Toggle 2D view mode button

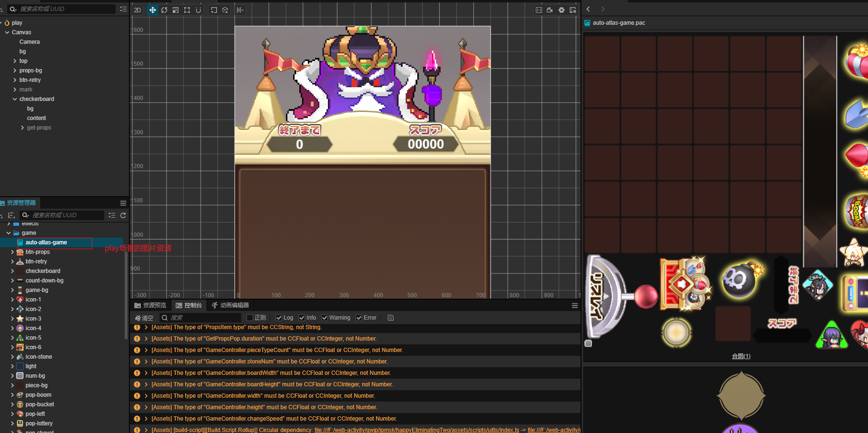coord(138,10)
